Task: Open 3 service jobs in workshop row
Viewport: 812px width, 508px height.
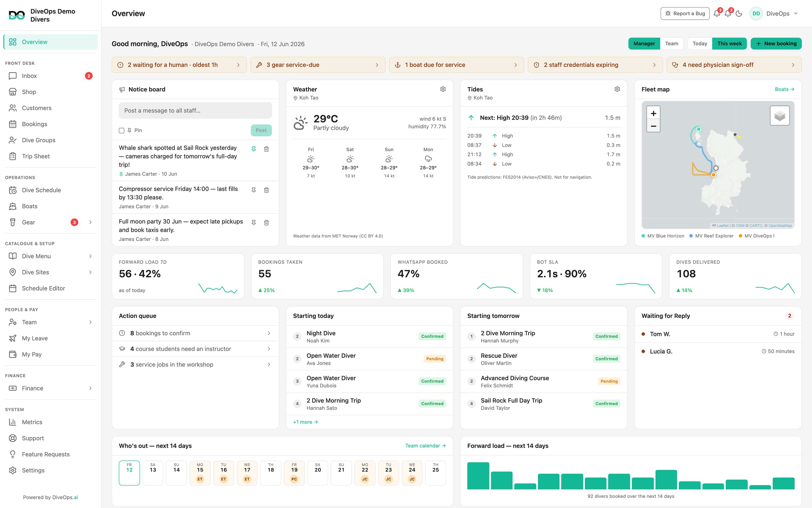Action: click(x=195, y=364)
